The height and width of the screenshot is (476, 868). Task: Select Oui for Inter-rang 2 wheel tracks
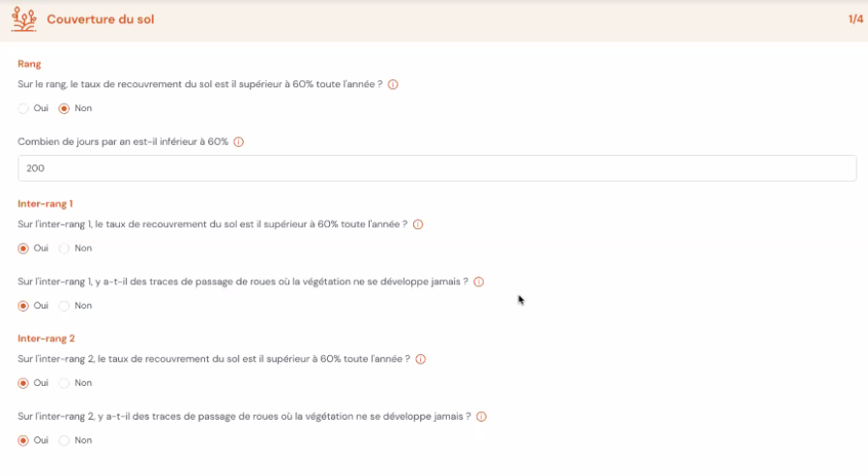(23, 440)
